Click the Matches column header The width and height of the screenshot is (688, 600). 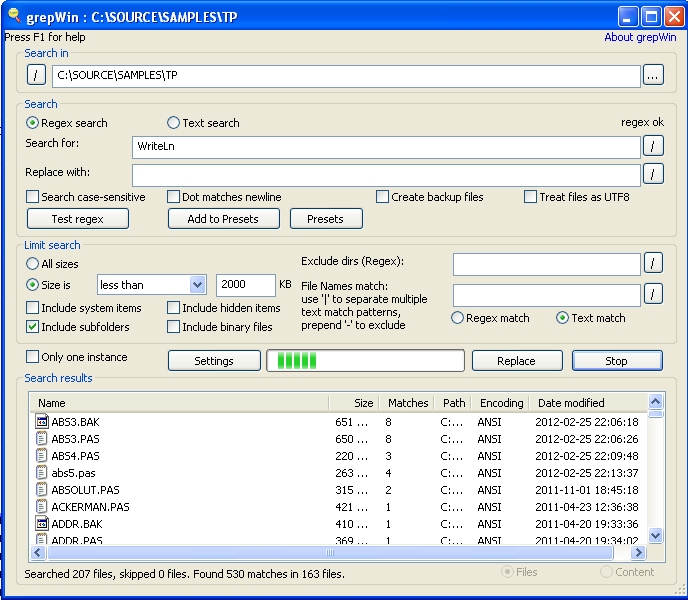(407, 403)
